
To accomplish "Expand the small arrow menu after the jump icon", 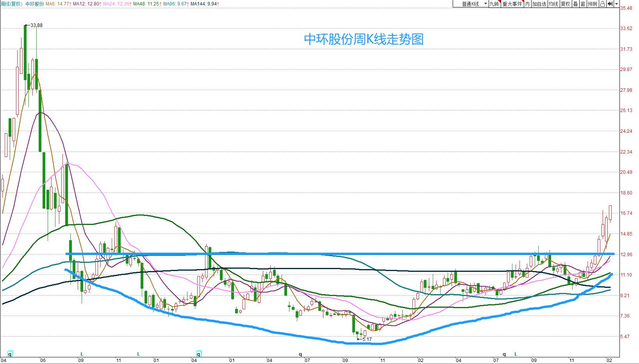I will click(x=616, y=4).
